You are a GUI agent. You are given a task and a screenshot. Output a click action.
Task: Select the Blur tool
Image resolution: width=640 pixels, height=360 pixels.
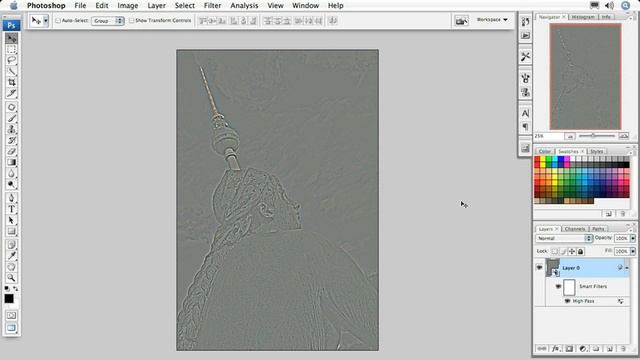click(x=11, y=173)
